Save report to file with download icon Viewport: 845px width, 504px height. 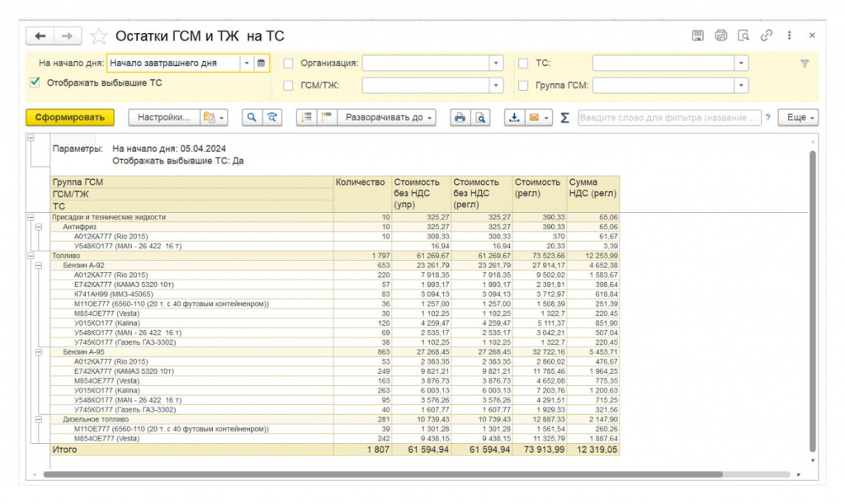pyautogui.click(x=514, y=117)
